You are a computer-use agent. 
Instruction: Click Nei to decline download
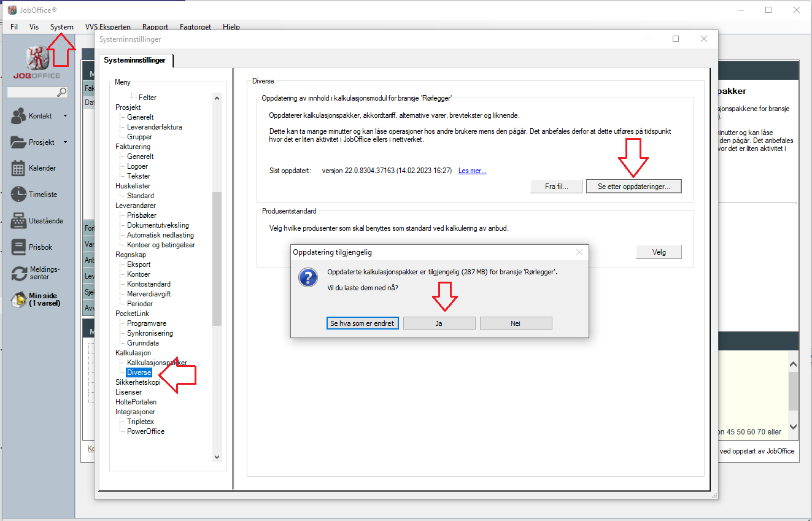coord(516,323)
